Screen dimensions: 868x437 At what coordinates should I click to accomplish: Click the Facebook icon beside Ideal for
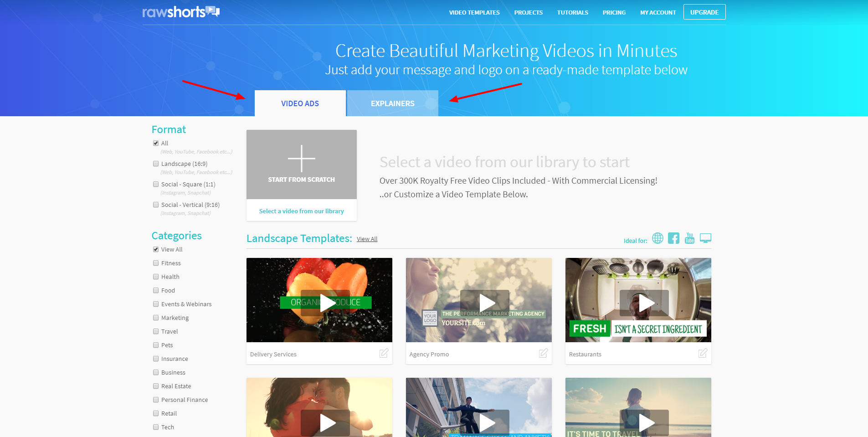[x=673, y=238]
